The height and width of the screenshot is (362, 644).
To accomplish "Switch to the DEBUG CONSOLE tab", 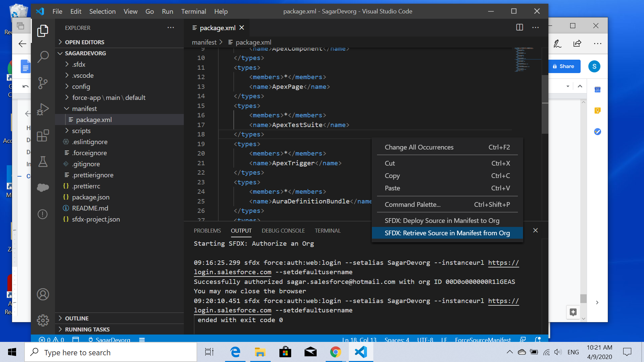I will coord(283,231).
